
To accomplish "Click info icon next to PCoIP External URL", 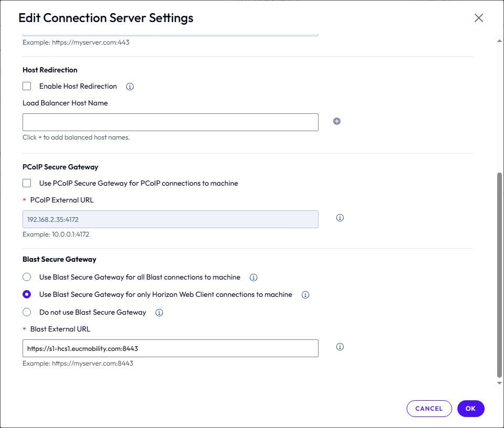I will 339,218.
